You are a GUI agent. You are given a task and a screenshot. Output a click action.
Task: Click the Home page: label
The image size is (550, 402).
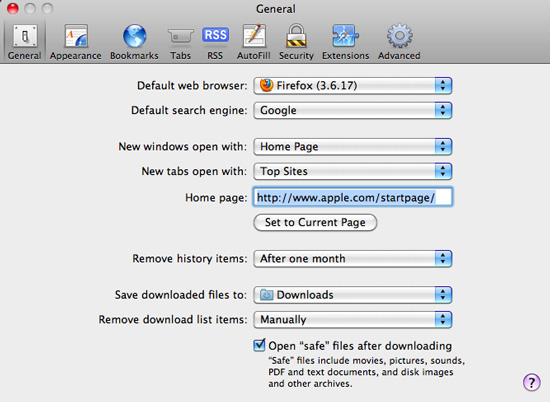pyautogui.click(x=216, y=198)
